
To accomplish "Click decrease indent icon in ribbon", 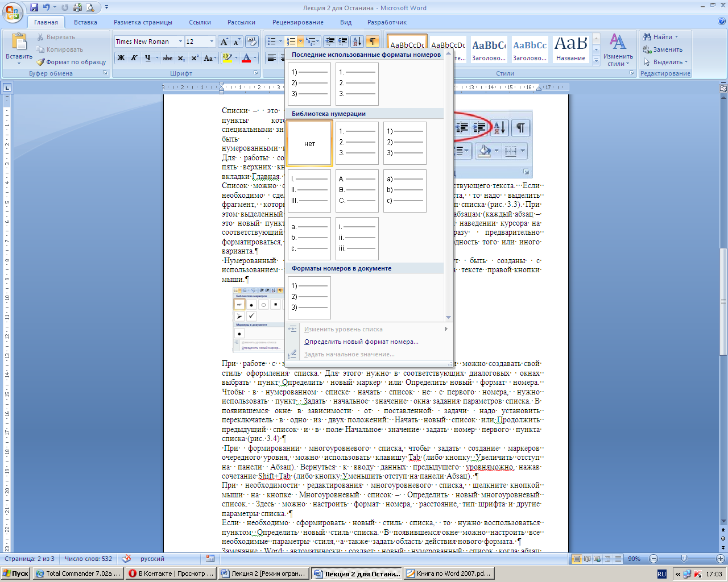I will click(x=330, y=41).
